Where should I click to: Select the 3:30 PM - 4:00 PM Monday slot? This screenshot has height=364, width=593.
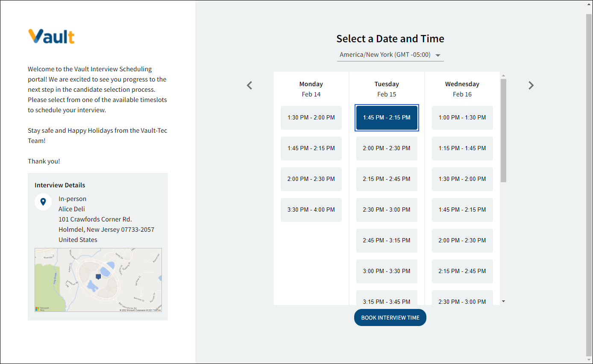pyautogui.click(x=311, y=210)
